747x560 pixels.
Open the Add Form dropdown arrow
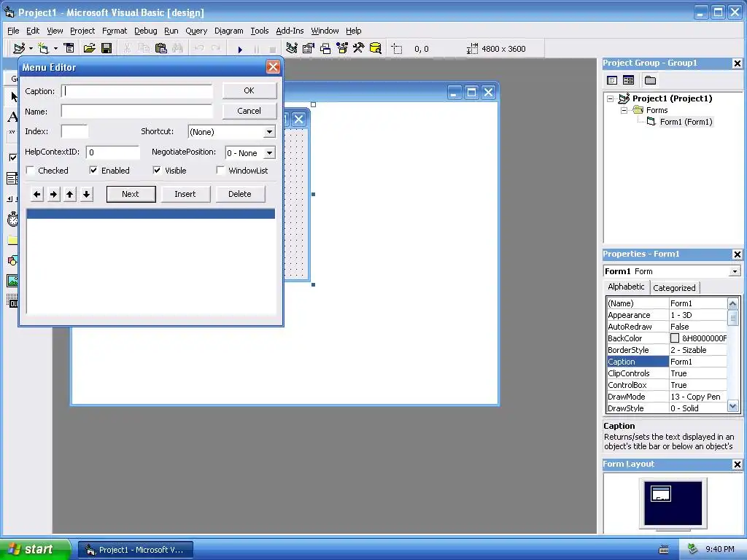click(55, 49)
